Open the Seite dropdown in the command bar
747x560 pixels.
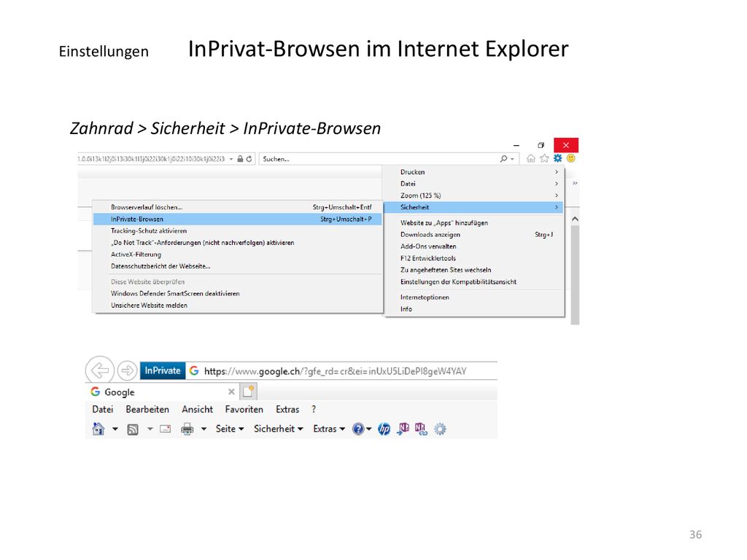click(x=230, y=429)
